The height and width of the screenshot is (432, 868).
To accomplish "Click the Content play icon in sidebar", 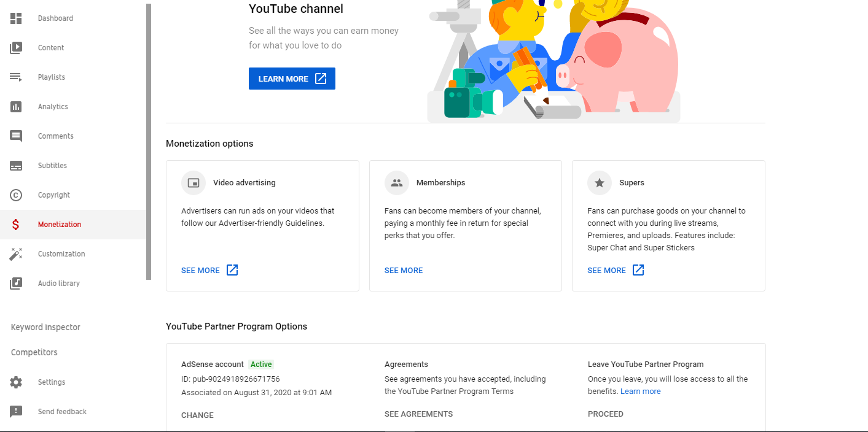I will 16,48.
